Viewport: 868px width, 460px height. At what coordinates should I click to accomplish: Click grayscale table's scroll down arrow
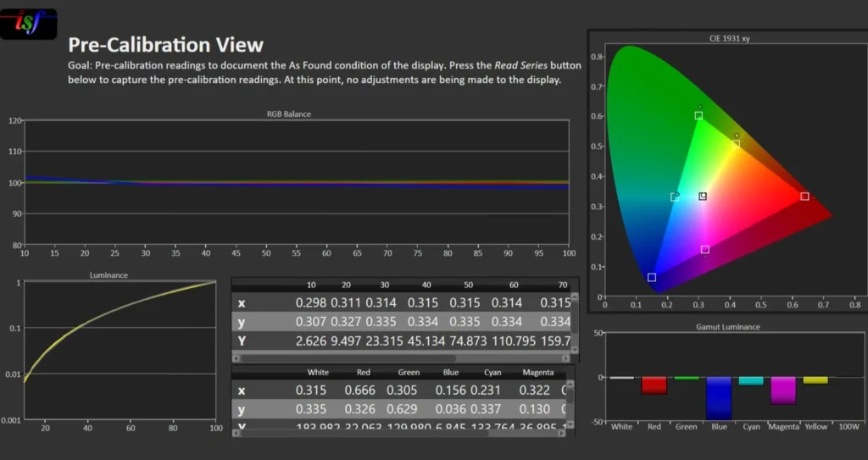(575, 349)
